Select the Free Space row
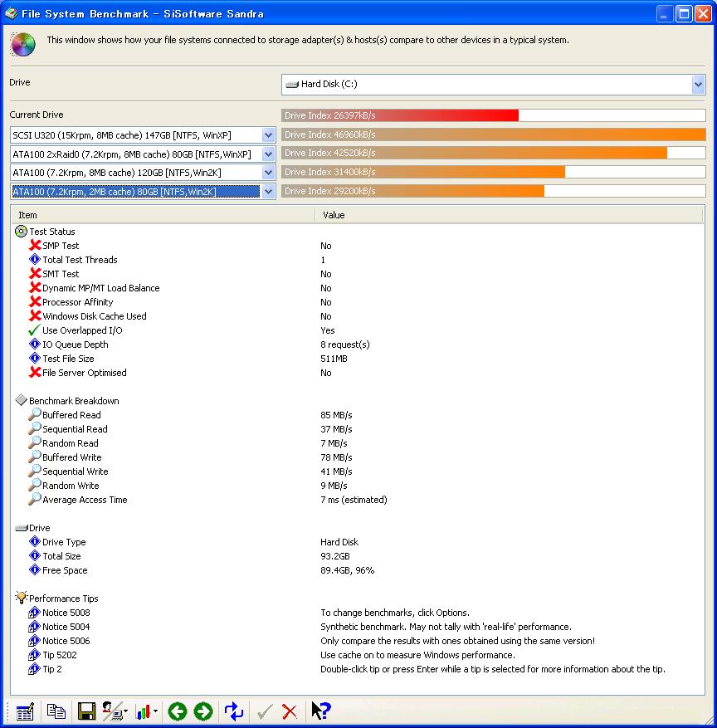 coord(358,570)
